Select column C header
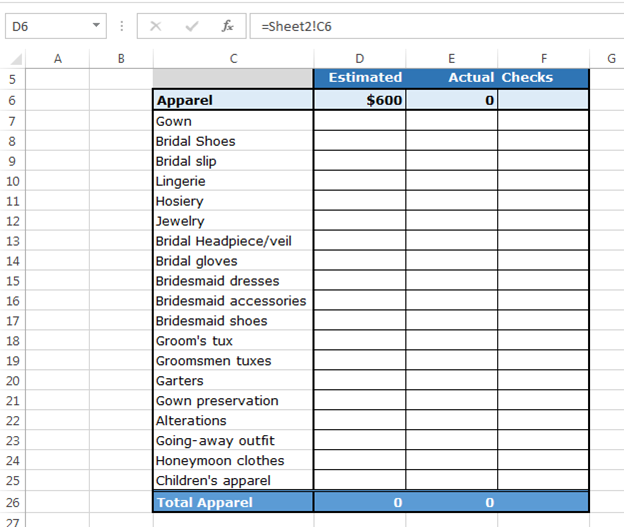The image size is (624, 527). [x=234, y=59]
